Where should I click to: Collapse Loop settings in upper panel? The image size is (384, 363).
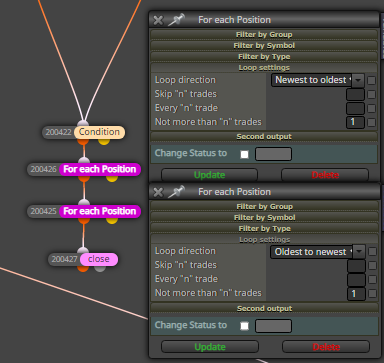(264, 68)
